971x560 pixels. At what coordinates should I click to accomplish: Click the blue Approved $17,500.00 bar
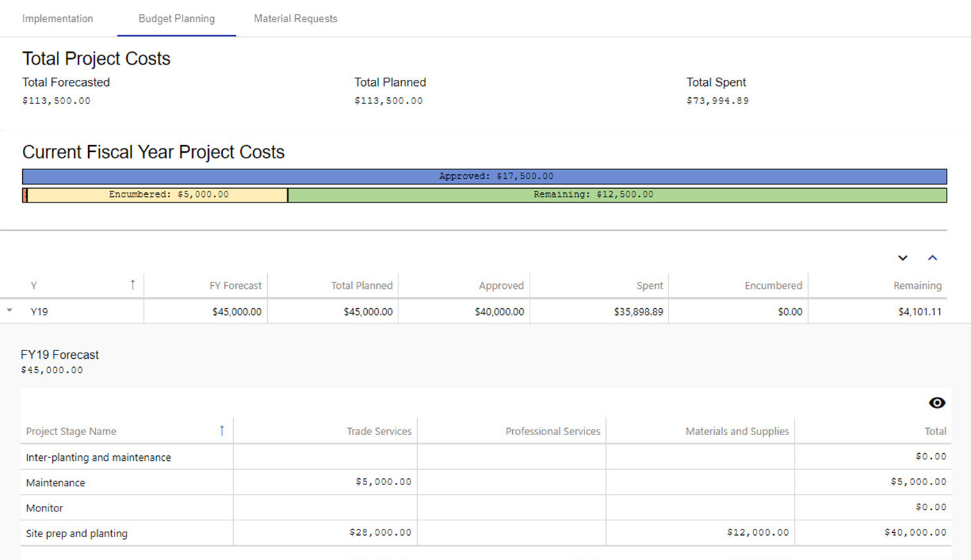click(x=484, y=176)
